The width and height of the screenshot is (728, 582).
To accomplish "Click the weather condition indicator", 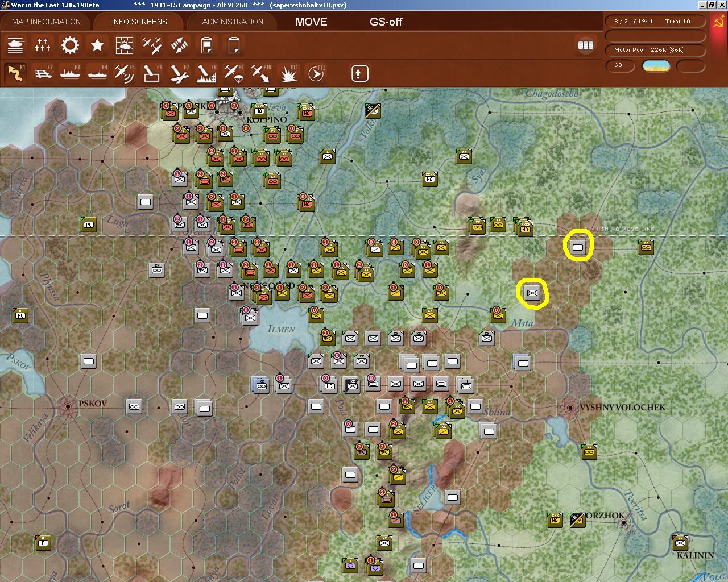I will [x=656, y=65].
